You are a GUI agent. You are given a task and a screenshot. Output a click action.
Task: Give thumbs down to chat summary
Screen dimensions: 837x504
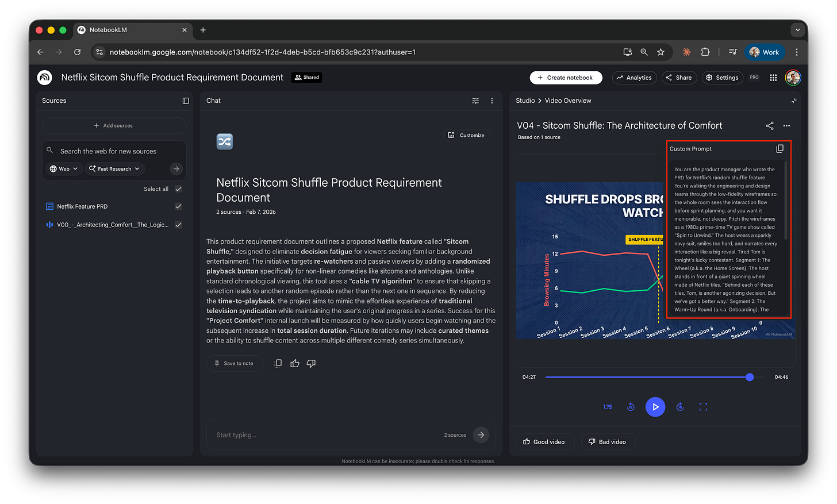tap(311, 363)
